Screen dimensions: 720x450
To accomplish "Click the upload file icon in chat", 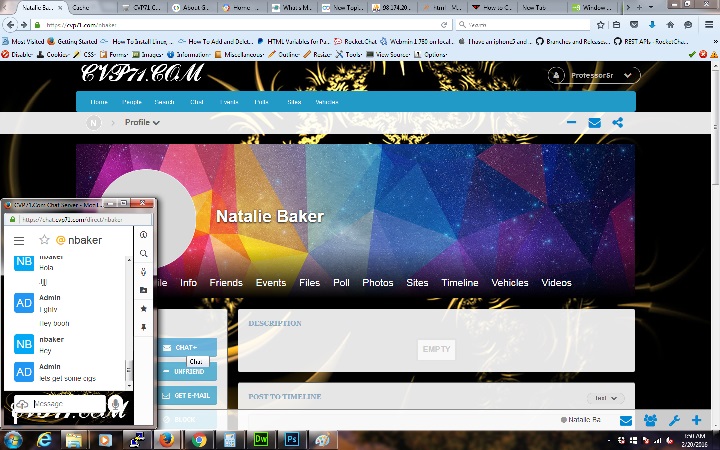I will pos(21,404).
